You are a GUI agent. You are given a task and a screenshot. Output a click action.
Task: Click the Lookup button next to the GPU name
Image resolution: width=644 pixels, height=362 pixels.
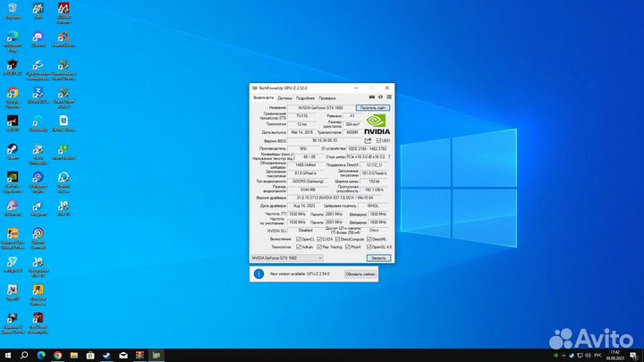[372, 108]
